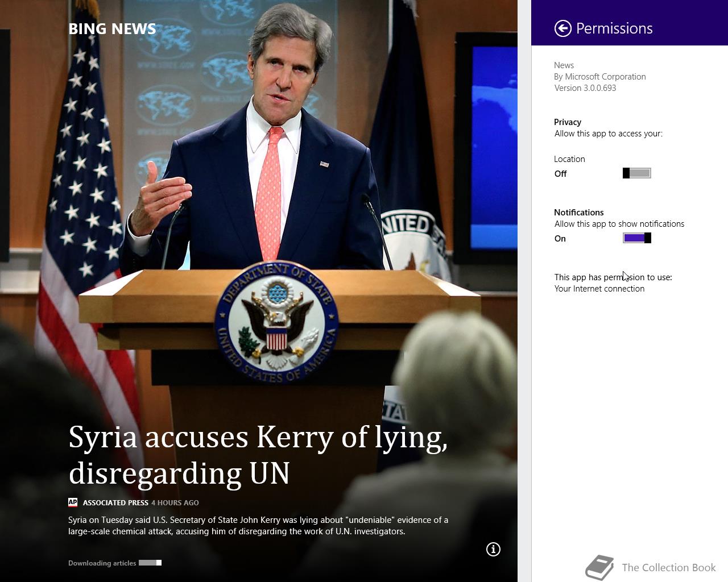Turn off the Notifications toggle
The width and height of the screenshot is (728, 582).
pyautogui.click(x=637, y=238)
